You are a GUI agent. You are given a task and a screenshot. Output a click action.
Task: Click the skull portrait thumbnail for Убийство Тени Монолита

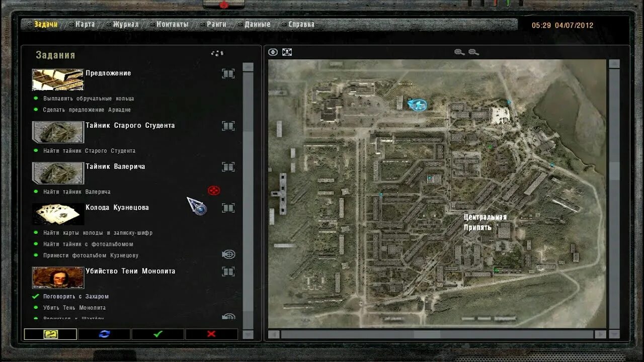(x=58, y=278)
